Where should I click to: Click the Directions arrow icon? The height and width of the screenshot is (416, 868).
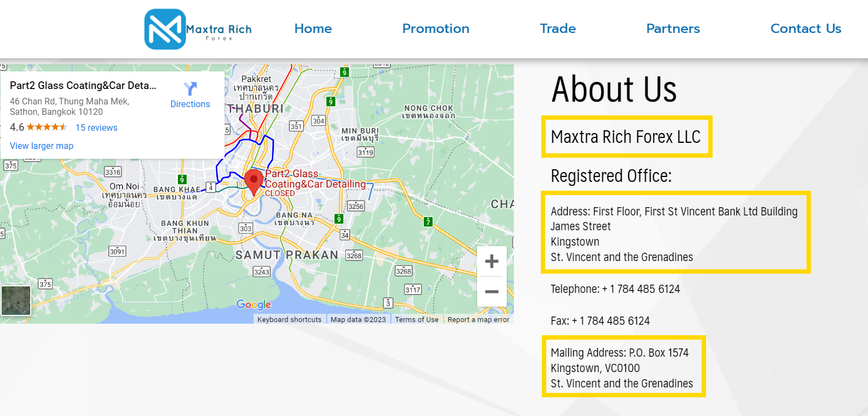point(190,88)
